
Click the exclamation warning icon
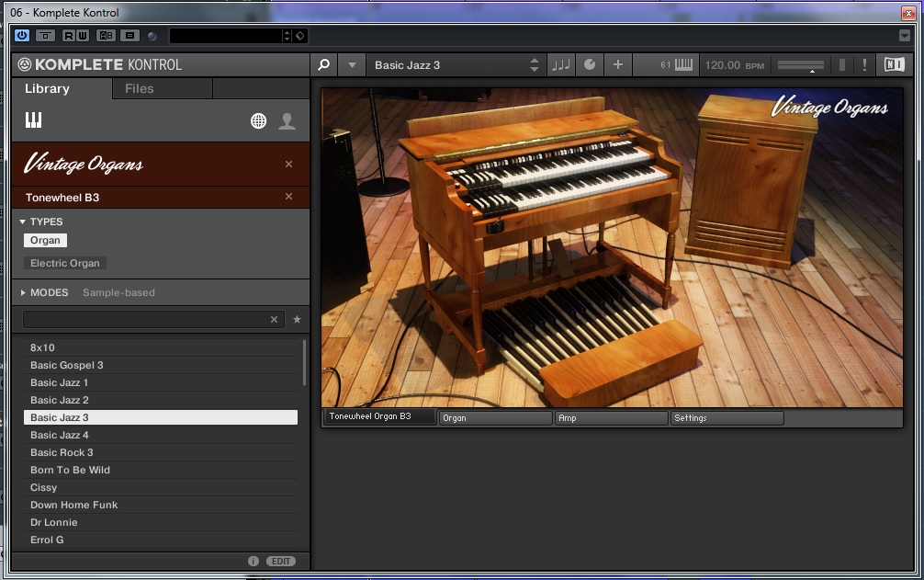864,65
